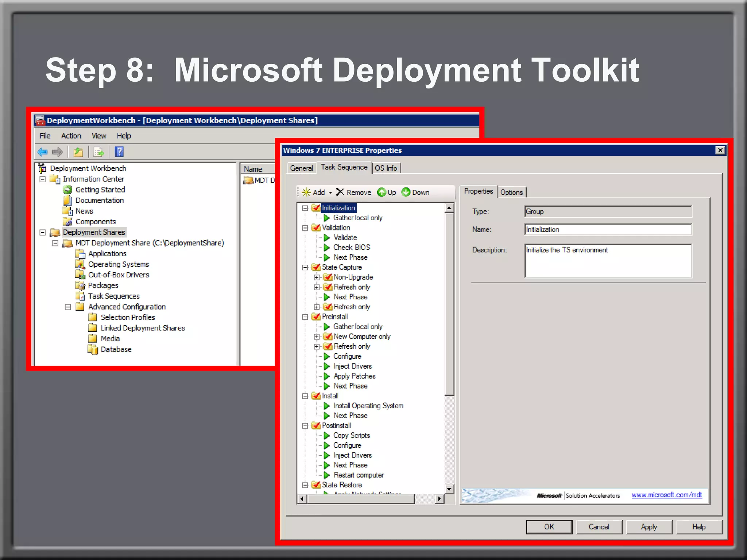Click the State Capture group checkmark icon
The height and width of the screenshot is (560, 747).
tap(316, 267)
